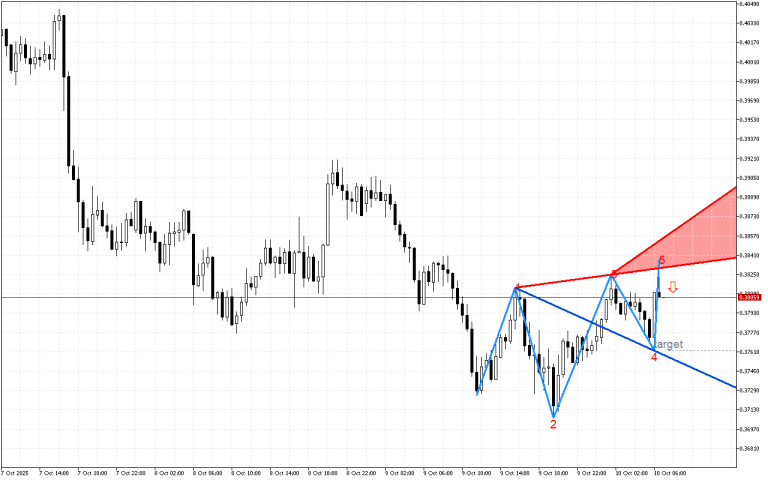
Task: Click the 10 Oct 06:00 time label
Action: pos(670,471)
